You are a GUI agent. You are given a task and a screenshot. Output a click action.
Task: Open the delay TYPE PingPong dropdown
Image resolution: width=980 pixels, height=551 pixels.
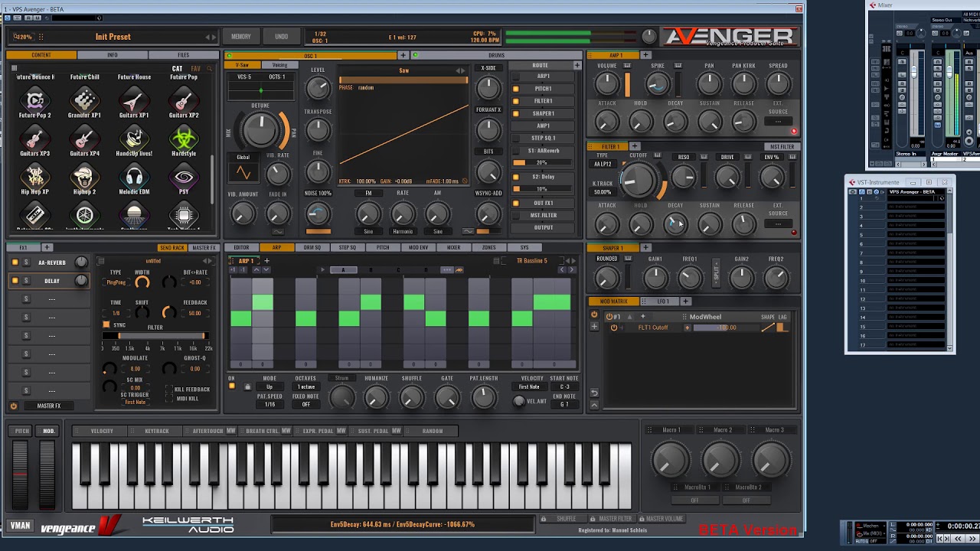(116, 282)
